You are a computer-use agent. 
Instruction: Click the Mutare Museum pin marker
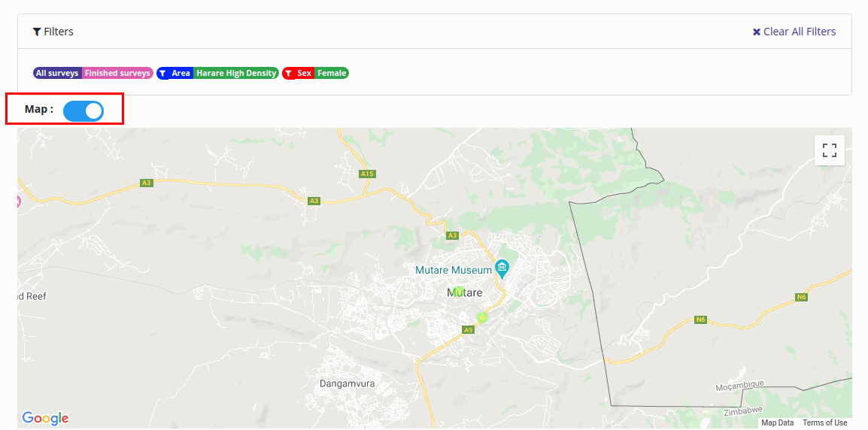coord(502,268)
